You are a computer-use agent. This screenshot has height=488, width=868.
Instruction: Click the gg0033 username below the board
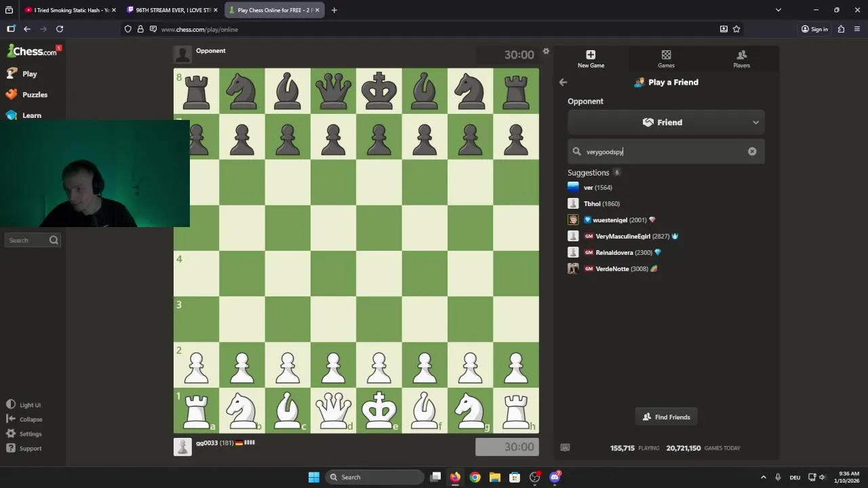(x=206, y=443)
